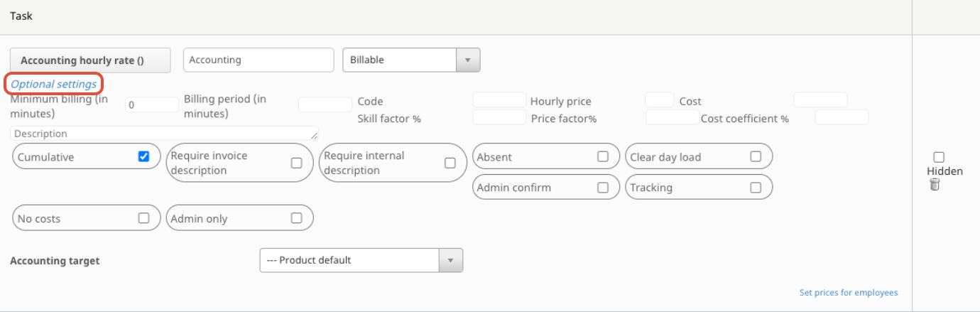Click the Accounting hourly rate button
Screen dimensions: 980x312
91,60
